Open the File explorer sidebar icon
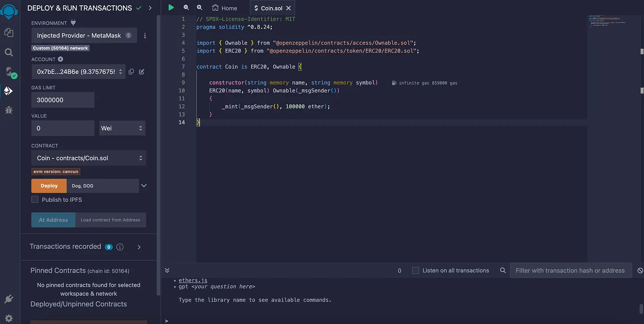644x324 pixels. pos(9,32)
